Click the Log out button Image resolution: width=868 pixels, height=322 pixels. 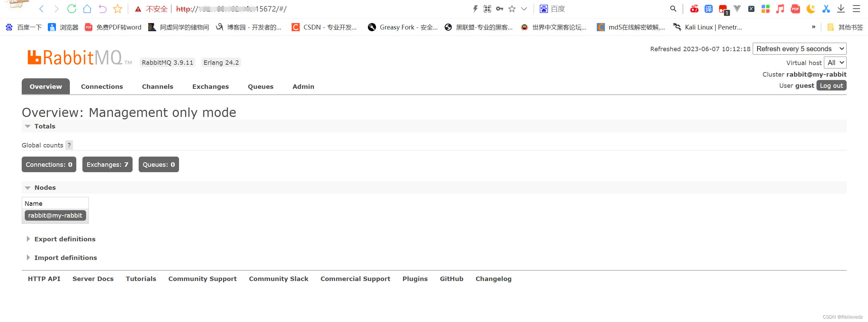tap(831, 86)
